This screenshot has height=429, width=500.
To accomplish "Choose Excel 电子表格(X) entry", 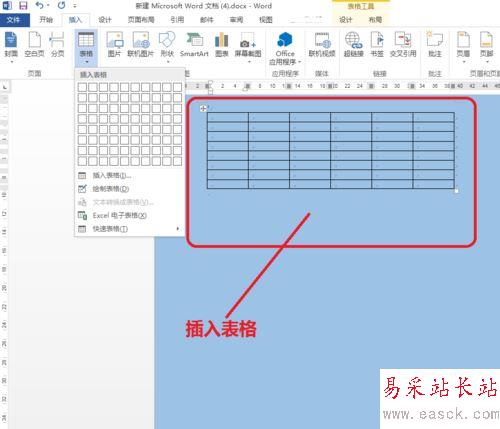I will pos(130,215).
